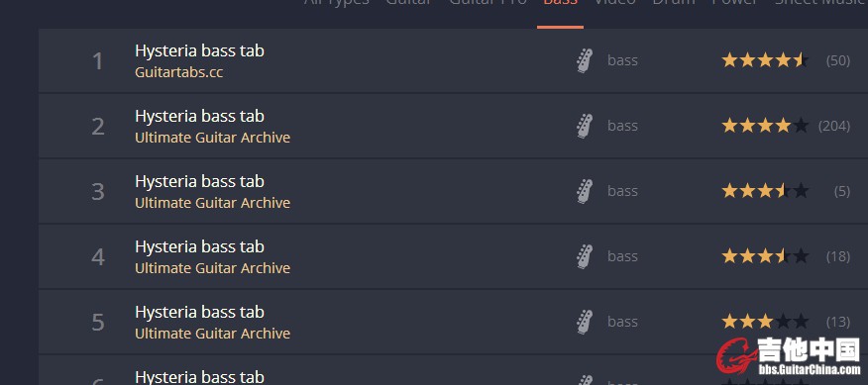Click the star rating with 50 votes
Screen dimensions: 868x385
[x=765, y=60]
